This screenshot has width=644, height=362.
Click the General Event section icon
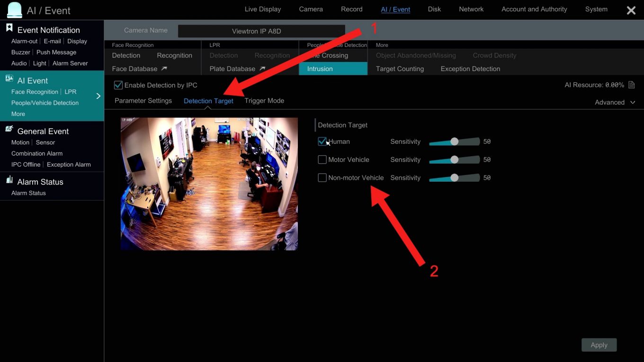[9, 129]
